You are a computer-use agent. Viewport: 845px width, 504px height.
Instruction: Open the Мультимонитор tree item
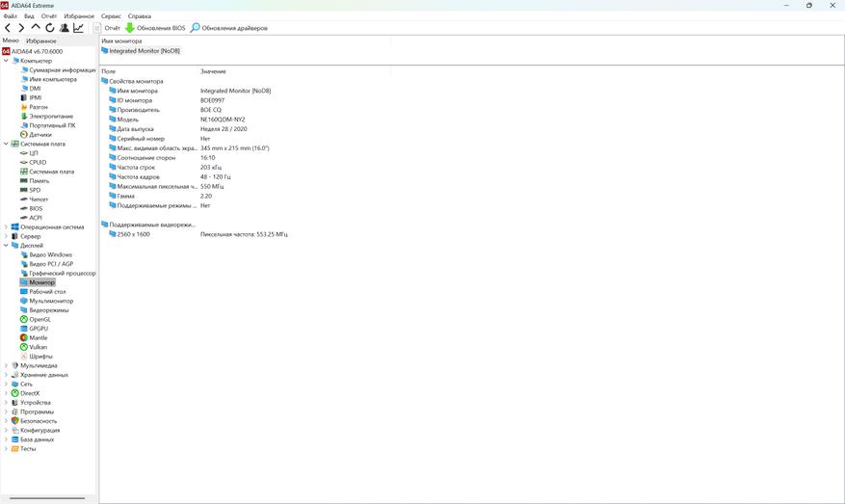(x=47, y=301)
